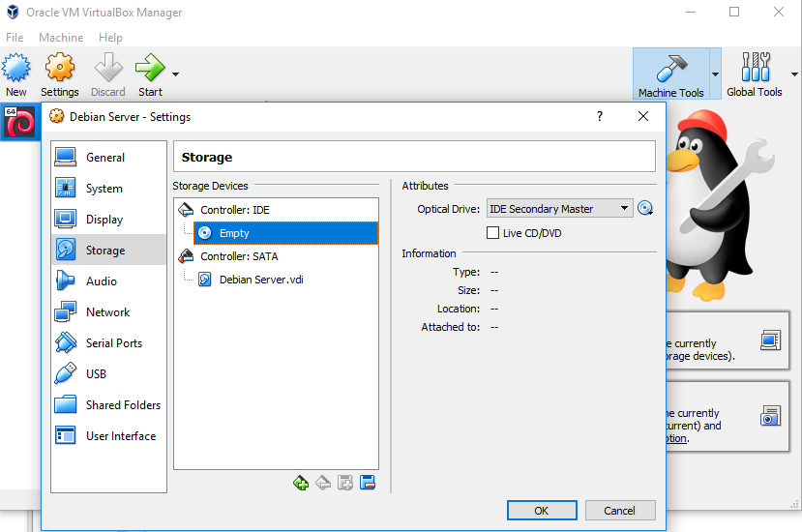Enable the Live CD/DVD checkbox
Viewport: 802px width, 532px height.
point(492,233)
